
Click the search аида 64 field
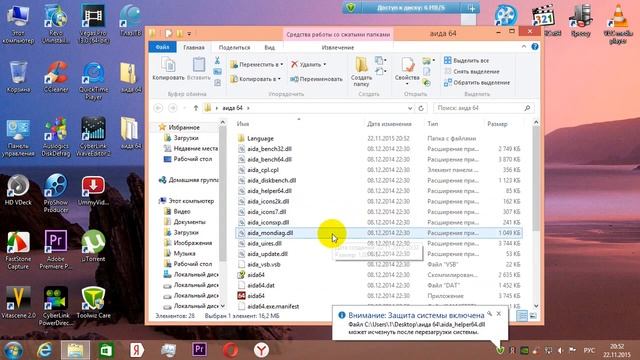484,108
